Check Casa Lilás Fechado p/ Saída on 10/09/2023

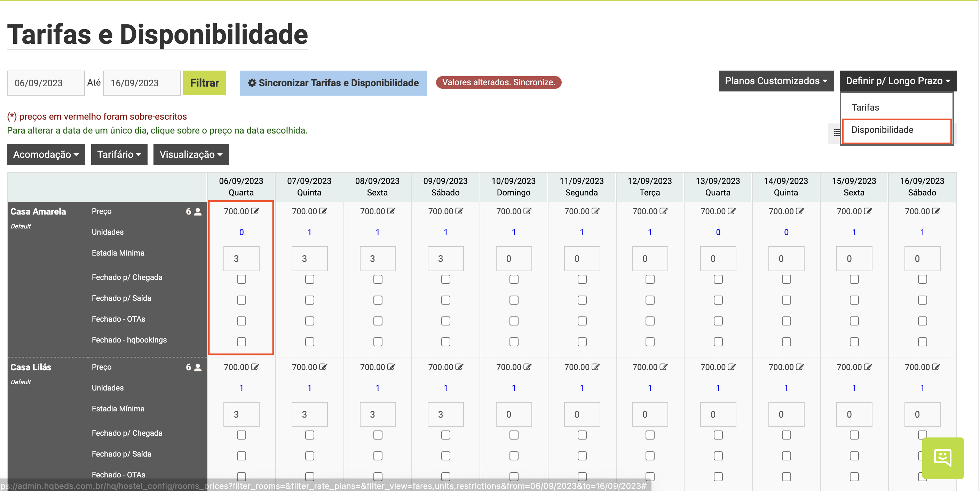514,456
